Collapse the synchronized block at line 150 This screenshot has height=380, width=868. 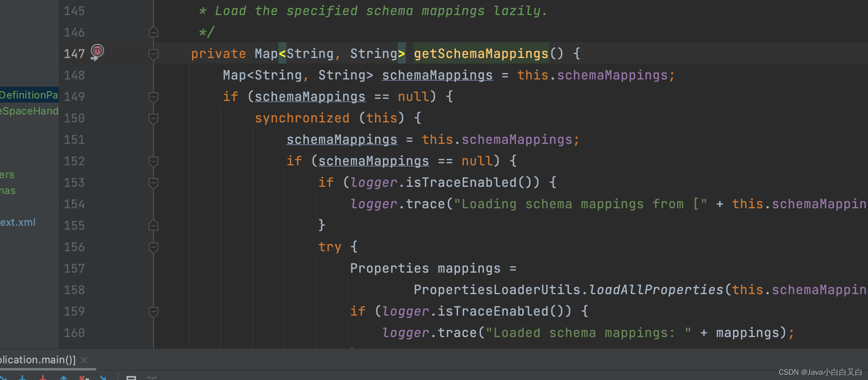tap(153, 118)
